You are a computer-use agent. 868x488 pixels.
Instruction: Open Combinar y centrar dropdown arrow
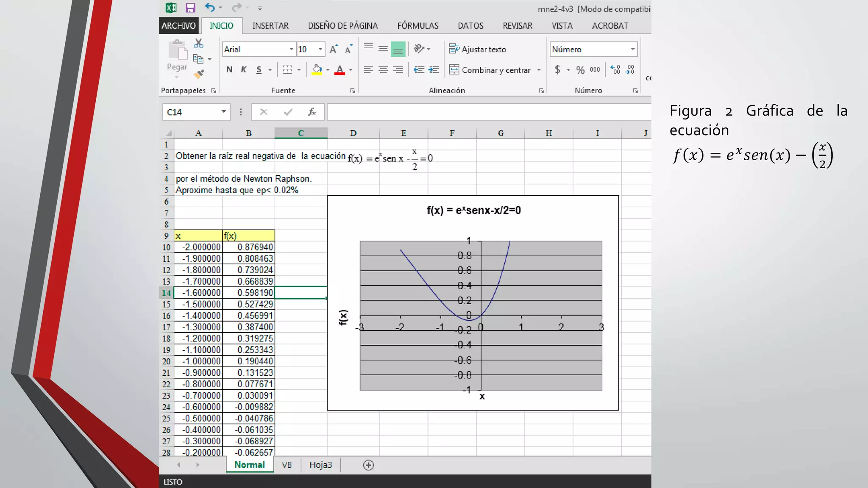(539, 70)
